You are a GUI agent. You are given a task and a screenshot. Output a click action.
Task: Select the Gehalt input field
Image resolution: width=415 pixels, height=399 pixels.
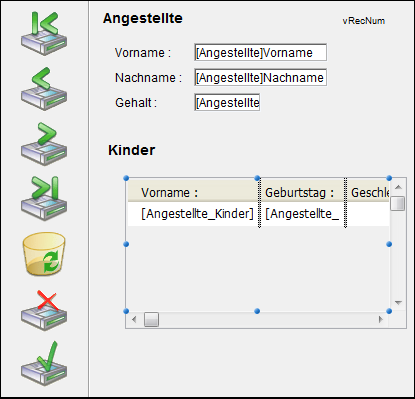point(227,102)
